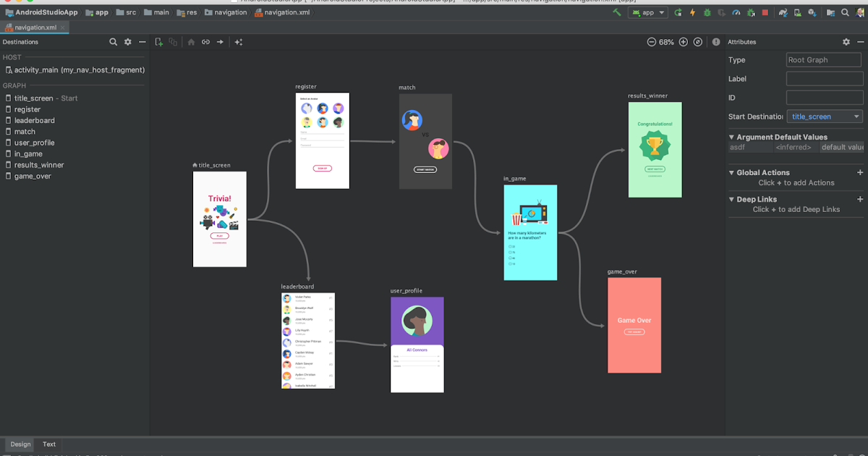Viewport: 868px width, 456px height.
Task: Sync project with Gradle files elephant icon
Action: pos(783,12)
